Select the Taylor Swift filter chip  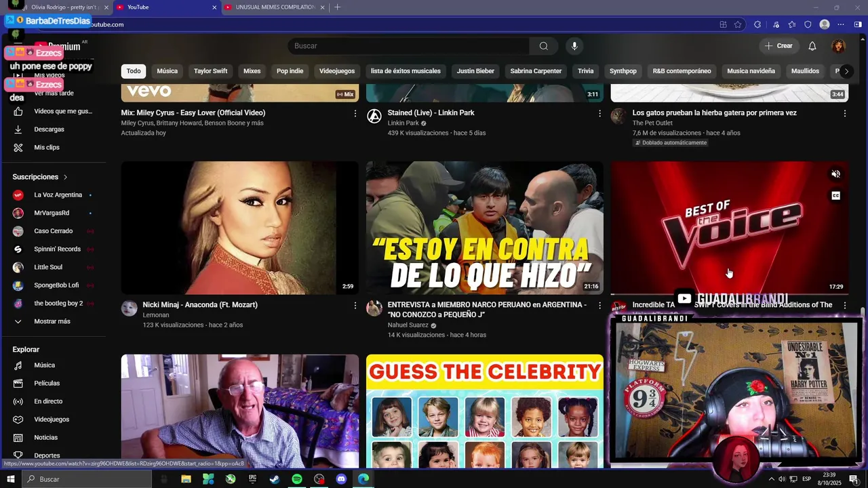click(210, 71)
